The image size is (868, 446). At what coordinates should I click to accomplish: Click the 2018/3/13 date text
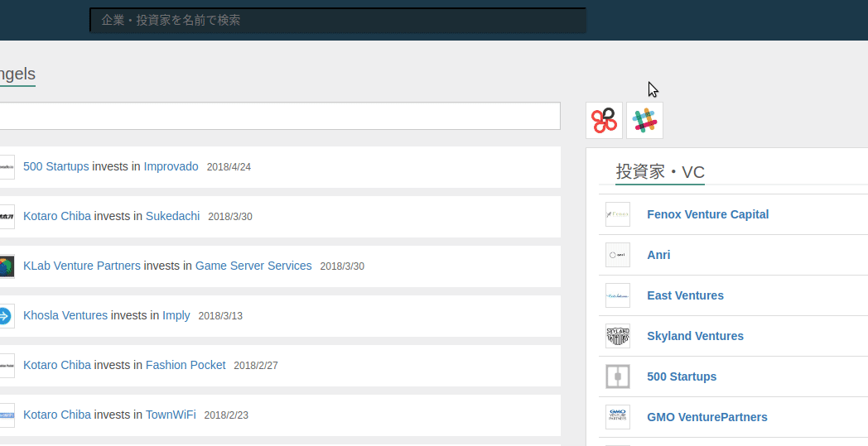click(220, 316)
